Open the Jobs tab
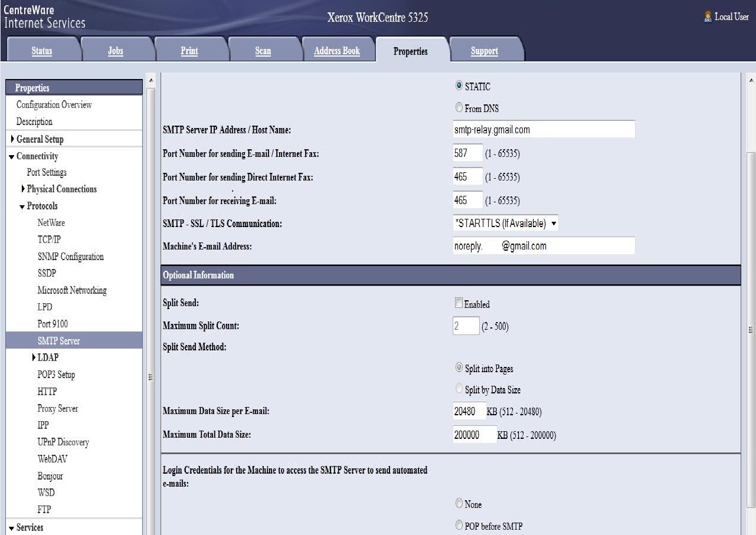 (116, 51)
